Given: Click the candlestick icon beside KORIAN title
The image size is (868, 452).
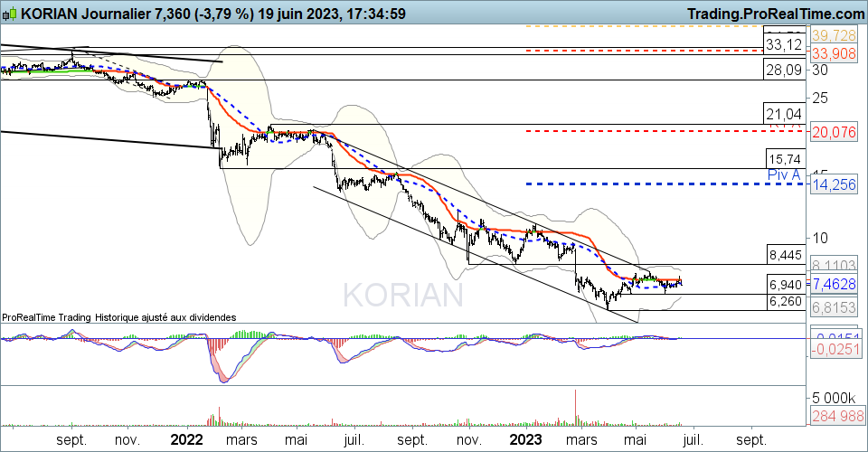Looking at the screenshot, I should click(10, 14).
